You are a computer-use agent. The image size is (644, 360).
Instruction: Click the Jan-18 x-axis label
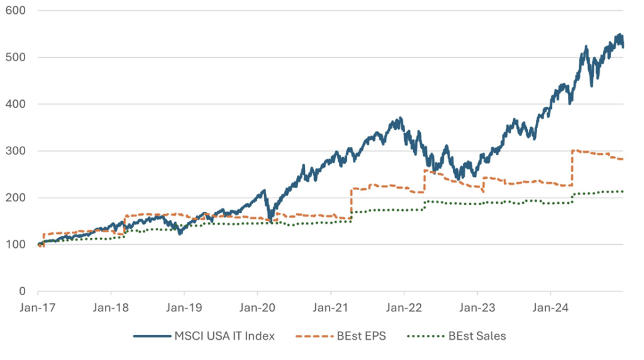(x=111, y=309)
